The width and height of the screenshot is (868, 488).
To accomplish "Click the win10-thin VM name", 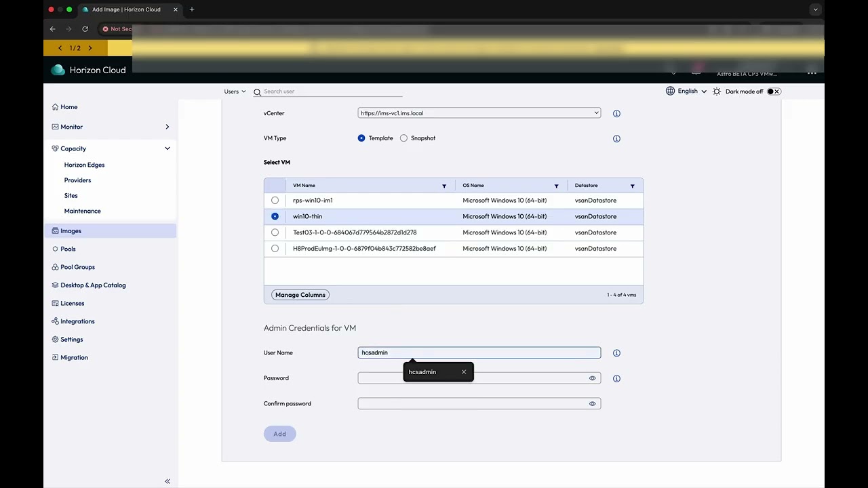I will pos(307,216).
